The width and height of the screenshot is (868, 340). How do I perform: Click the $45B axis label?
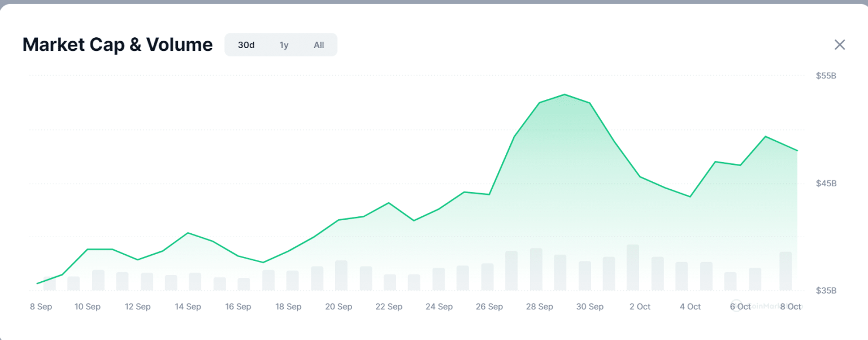pyautogui.click(x=826, y=183)
